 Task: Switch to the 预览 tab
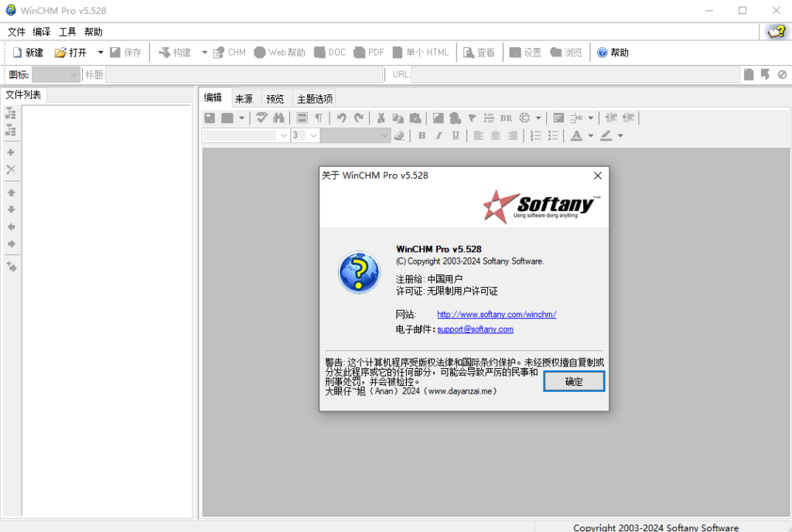[x=275, y=98]
